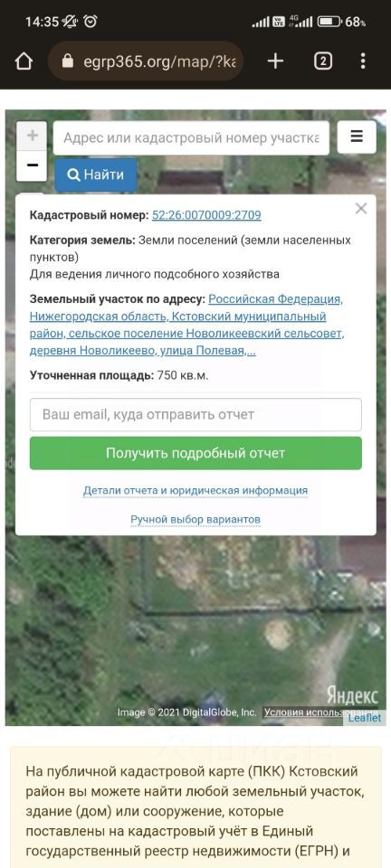This screenshot has height=868, width=391.
Task: Open cadastral number 52:26:0070009:2709 link
Action: (x=206, y=215)
